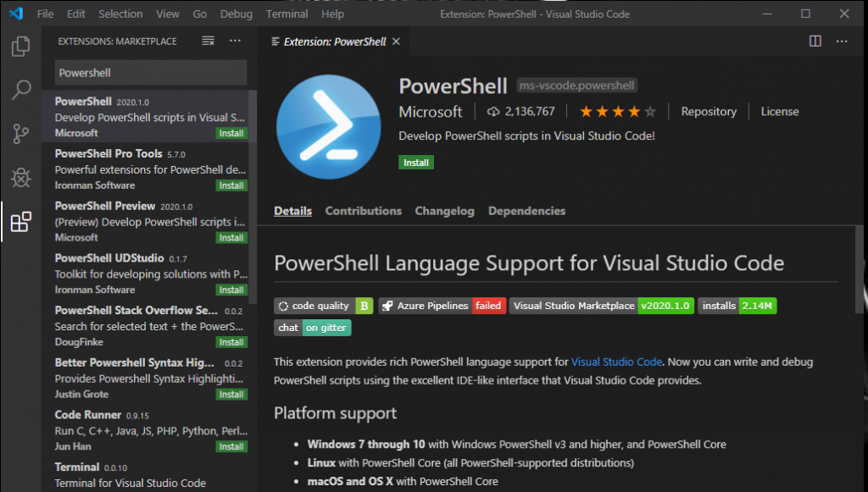This screenshot has width=868, height=492.
Task: Open the View menu
Action: [x=168, y=14]
